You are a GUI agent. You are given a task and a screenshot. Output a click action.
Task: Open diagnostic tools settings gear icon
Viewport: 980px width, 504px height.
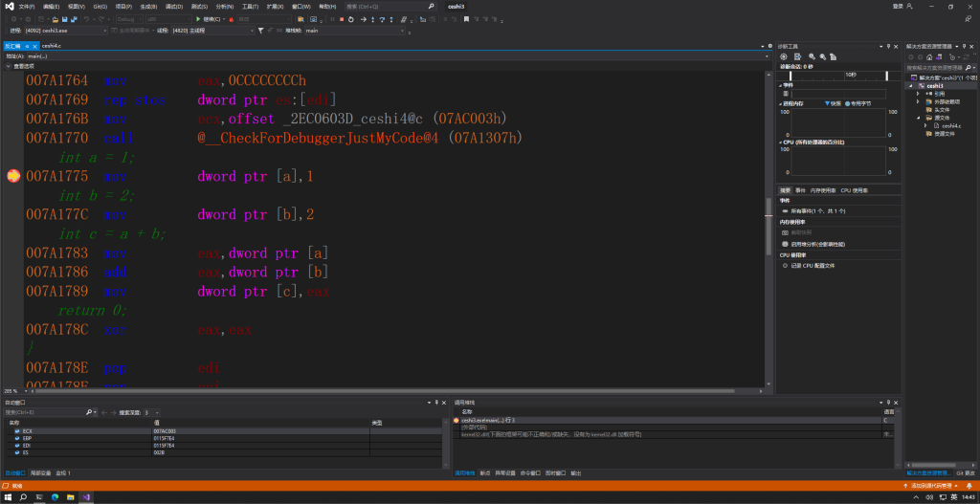[x=784, y=56]
